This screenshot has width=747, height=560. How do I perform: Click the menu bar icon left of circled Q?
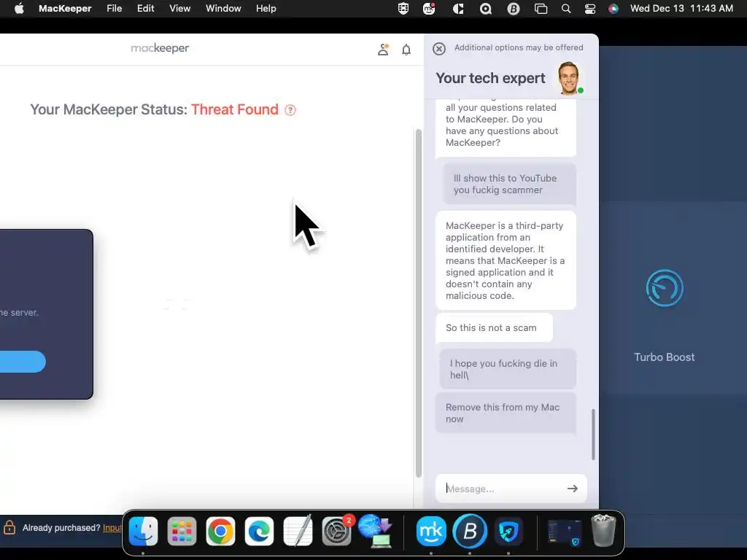coord(458,9)
